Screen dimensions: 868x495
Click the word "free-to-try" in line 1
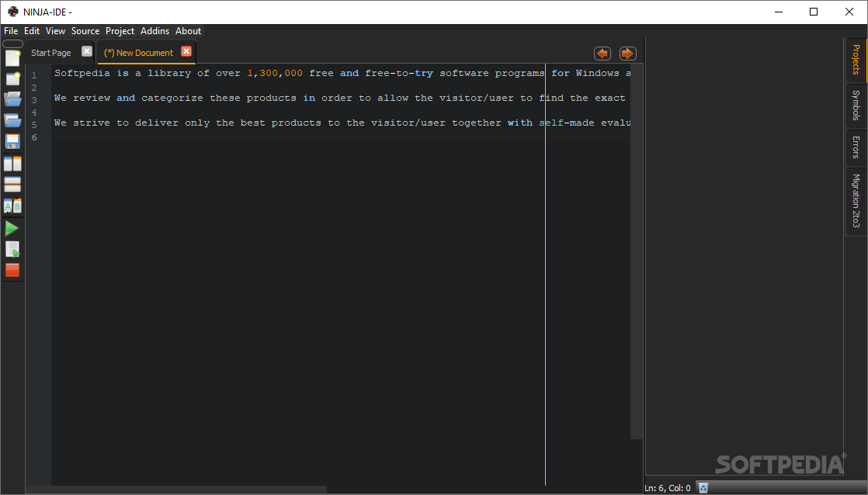(399, 73)
